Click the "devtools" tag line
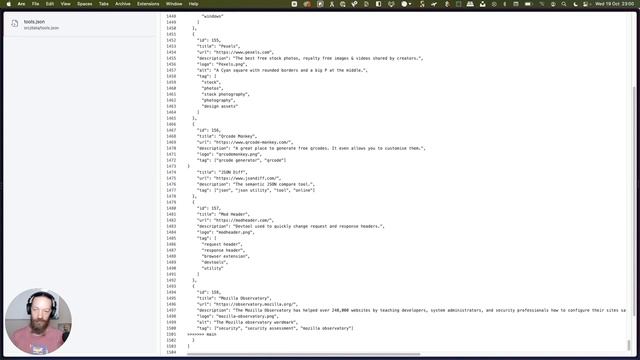 [x=215, y=262]
